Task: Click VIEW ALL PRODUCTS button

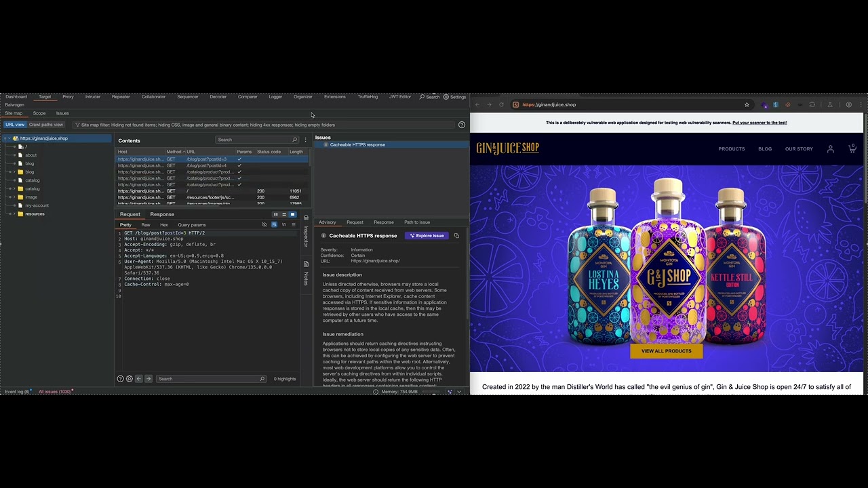Action: (x=667, y=351)
